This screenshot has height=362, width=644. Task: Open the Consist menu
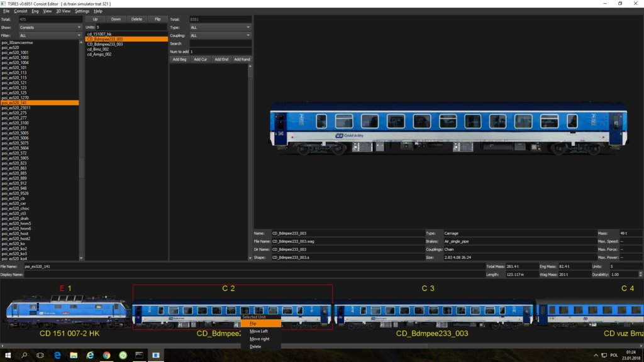click(21, 11)
